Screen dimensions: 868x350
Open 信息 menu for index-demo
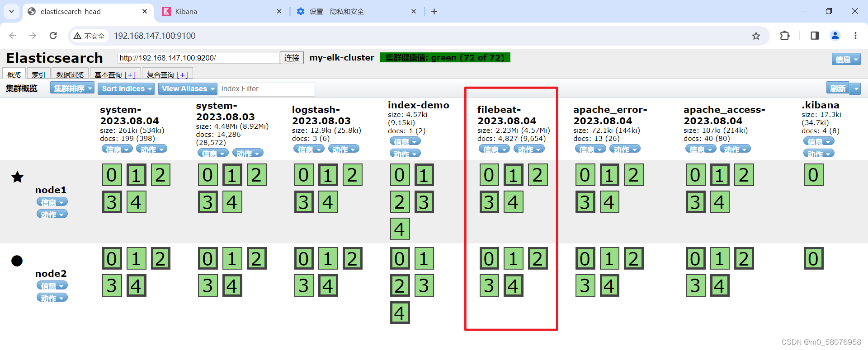tap(405, 141)
